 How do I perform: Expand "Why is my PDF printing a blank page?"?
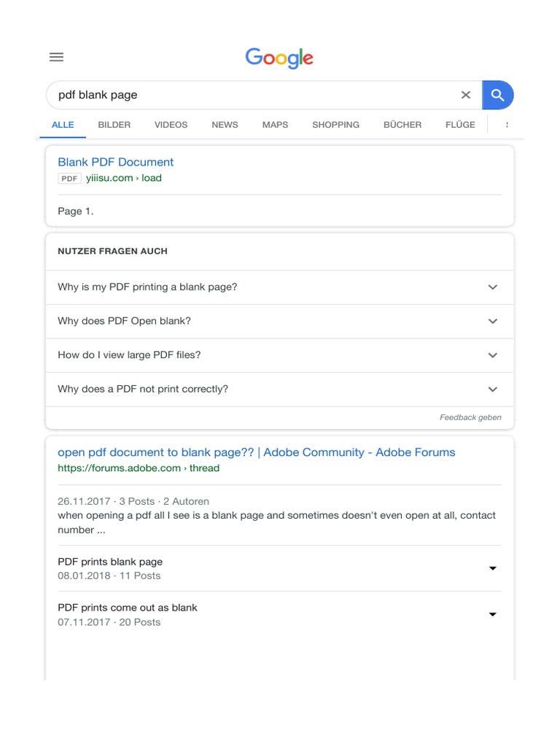coord(493,287)
